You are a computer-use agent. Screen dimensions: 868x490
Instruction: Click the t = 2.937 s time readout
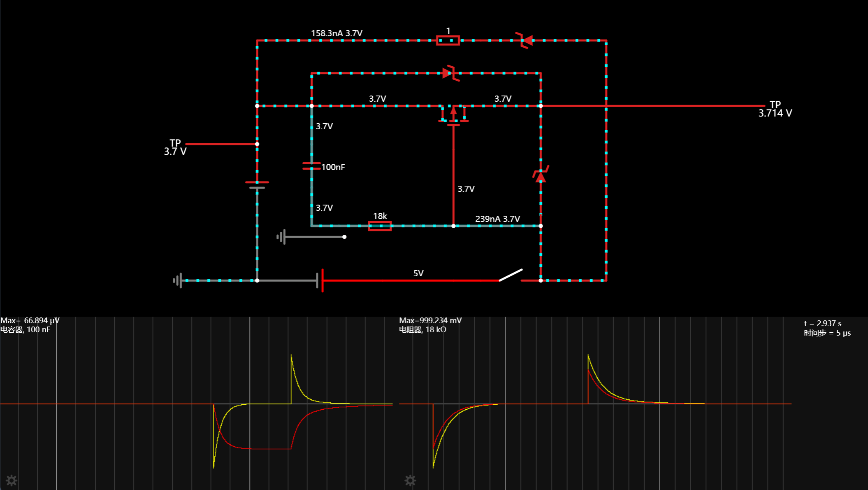click(x=823, y=324)
